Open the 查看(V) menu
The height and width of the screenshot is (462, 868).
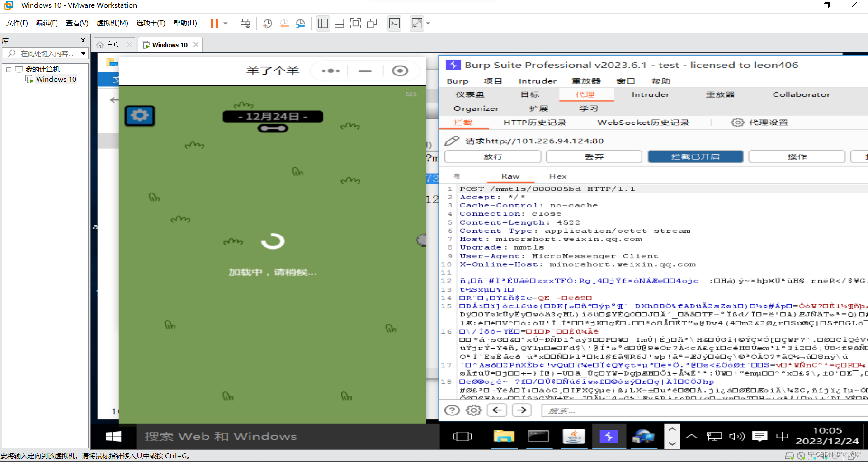pos(77,23)
